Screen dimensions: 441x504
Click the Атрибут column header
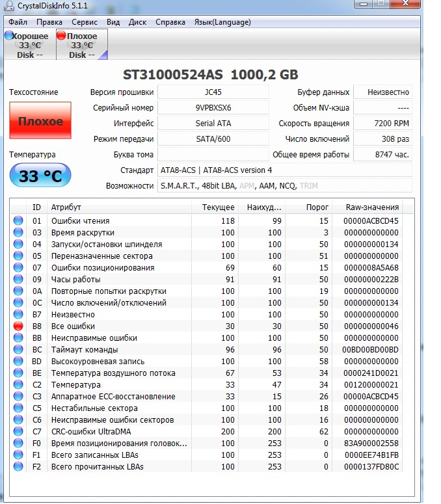119,207
